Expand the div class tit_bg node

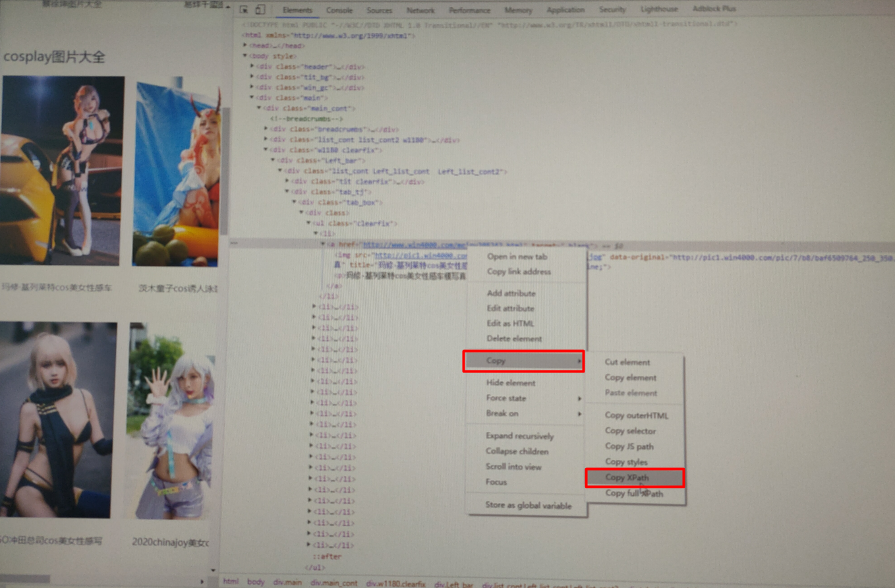coord(252,77)
